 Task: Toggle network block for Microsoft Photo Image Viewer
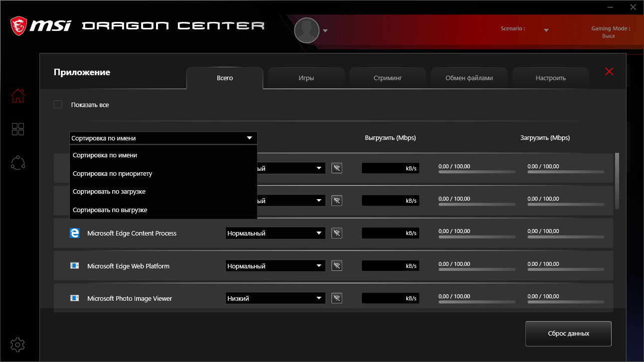(x=337, y=298)
